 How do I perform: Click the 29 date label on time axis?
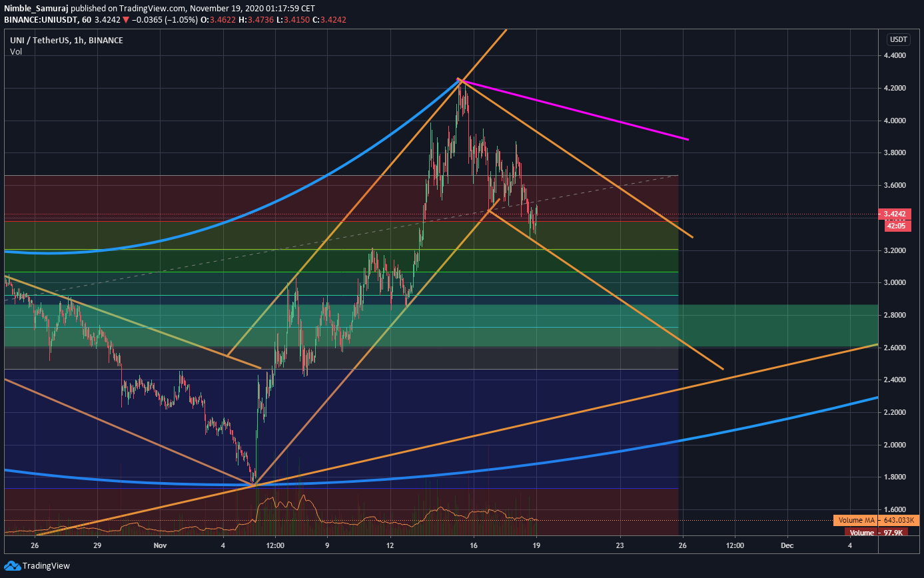[x=97, y=545]
